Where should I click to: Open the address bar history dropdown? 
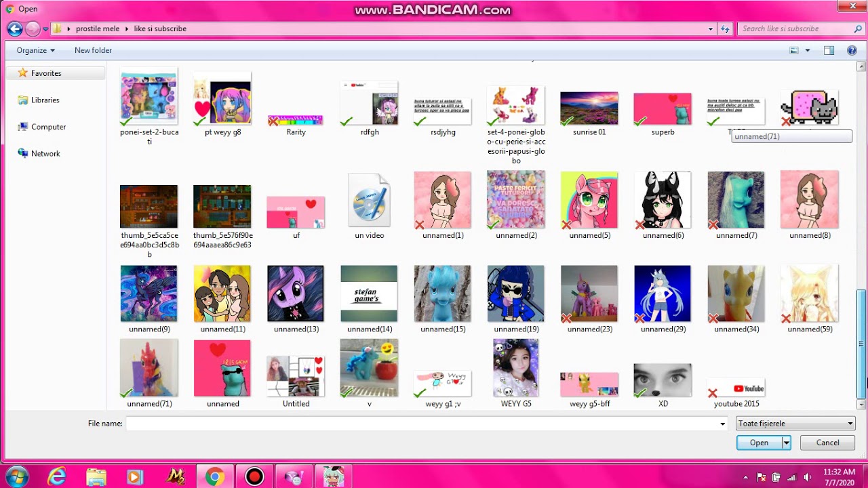pyautogui.click(x=711, y=28)
